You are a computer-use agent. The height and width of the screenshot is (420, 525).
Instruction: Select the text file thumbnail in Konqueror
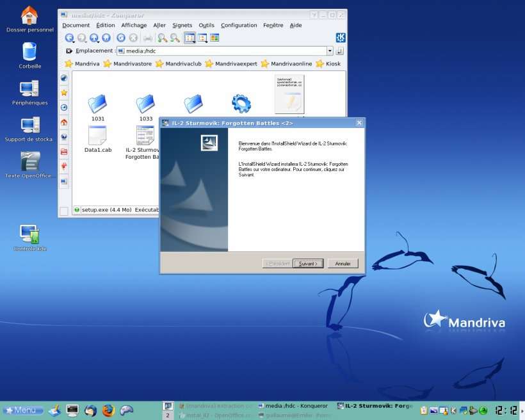[x=289, y=94]
